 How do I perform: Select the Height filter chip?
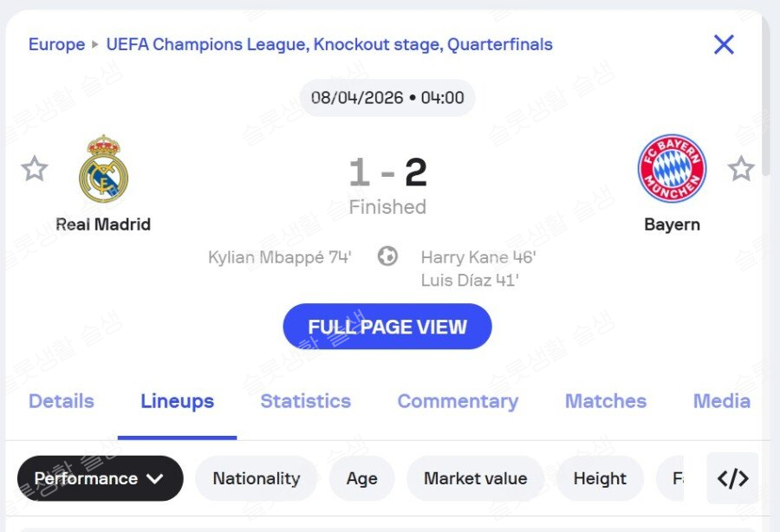click(600, 478)
